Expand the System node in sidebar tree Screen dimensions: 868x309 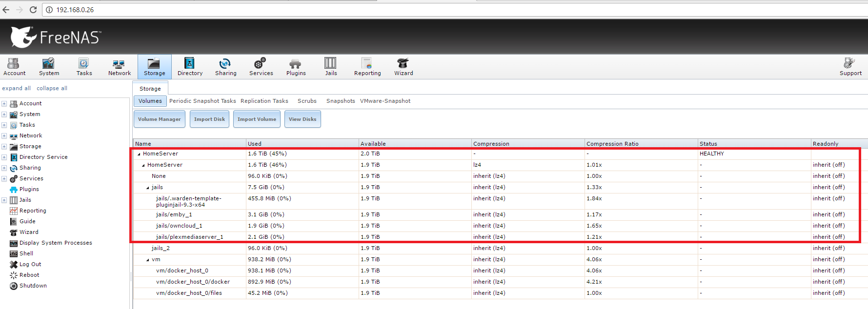4,115
